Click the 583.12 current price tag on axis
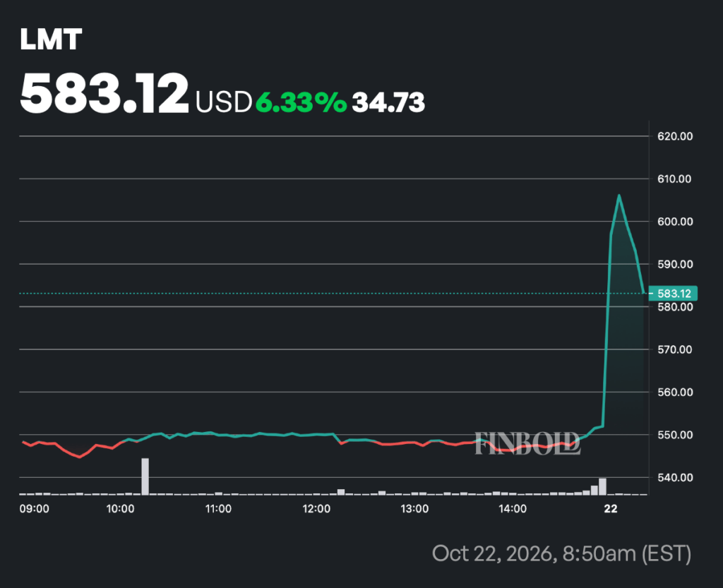 click(673, 294)
